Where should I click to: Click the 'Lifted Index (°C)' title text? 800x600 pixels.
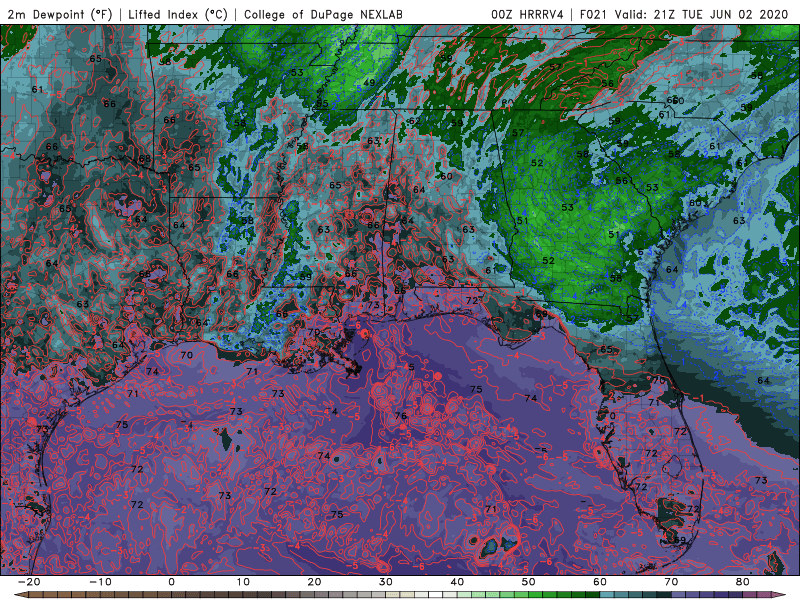177,14
